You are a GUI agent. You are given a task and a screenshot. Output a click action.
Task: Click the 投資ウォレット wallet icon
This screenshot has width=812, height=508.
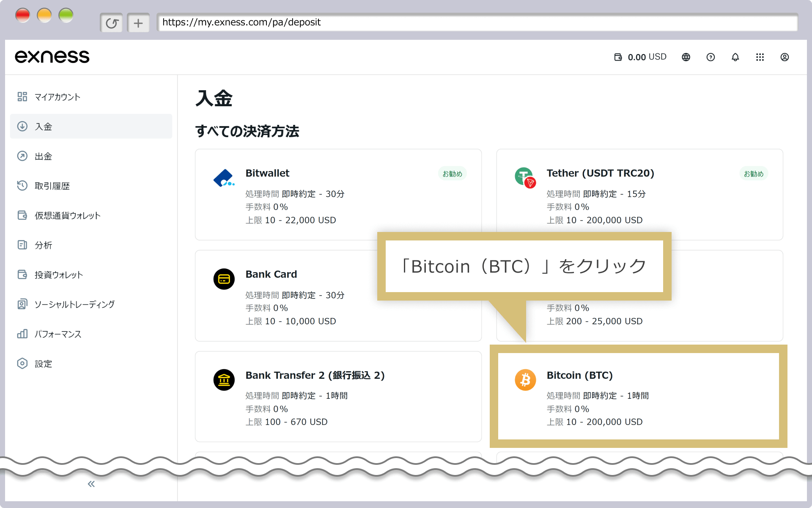[x=22, y=275]
